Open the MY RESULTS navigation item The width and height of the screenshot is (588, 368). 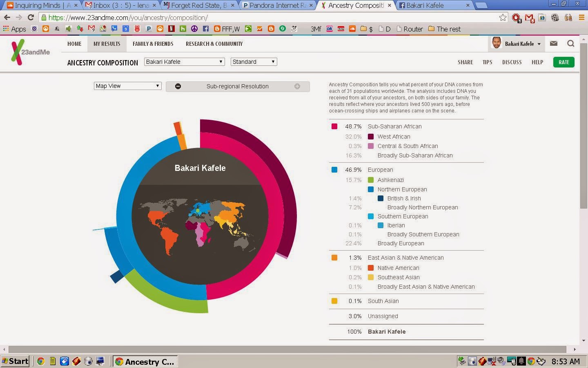[107, 44]
